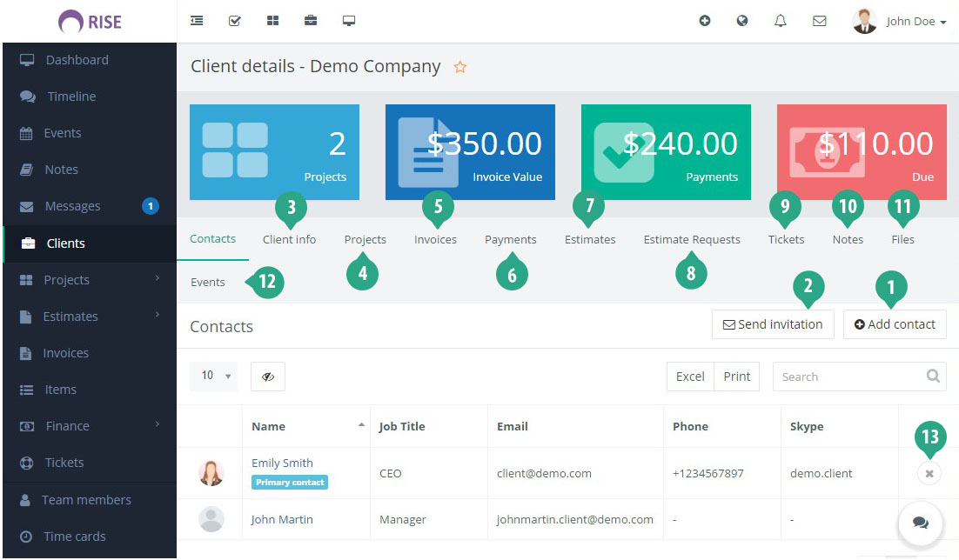The height and width of the screenshot is (560, 959).
Task: Toggle sort order on the Name column
Action: click(x=266, y=426)
